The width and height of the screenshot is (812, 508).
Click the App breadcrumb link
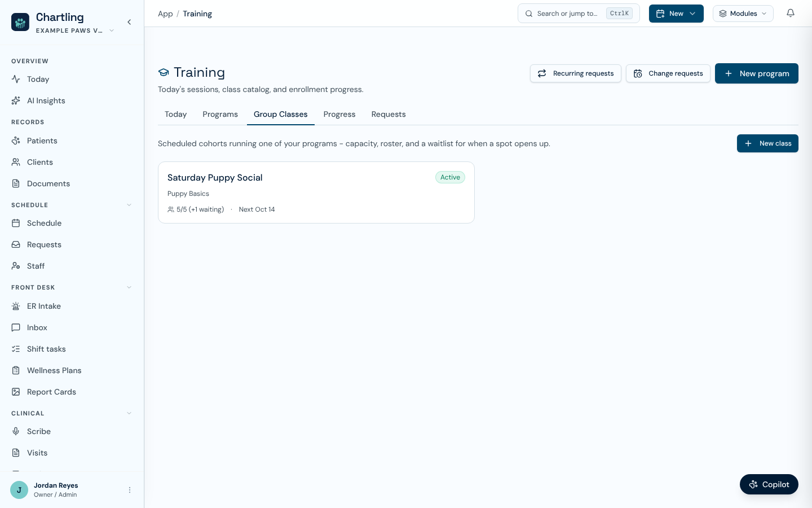(x=165, y=14)
